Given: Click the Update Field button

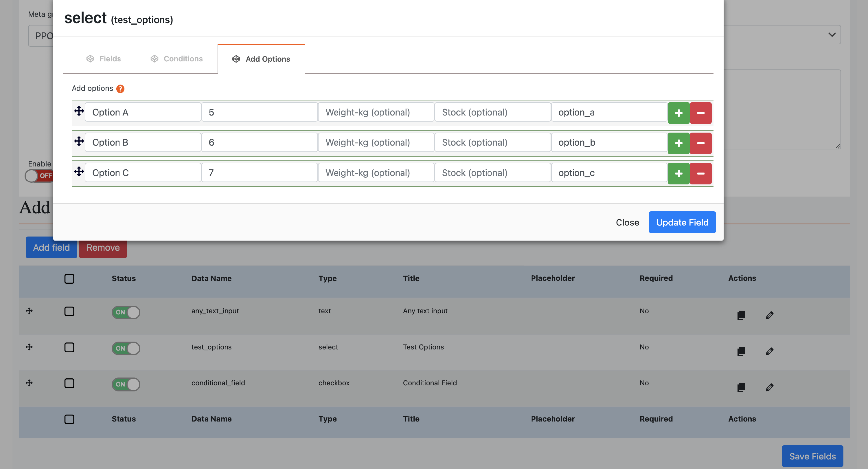Looking at the screenshot, I should [x=682, y=222].
